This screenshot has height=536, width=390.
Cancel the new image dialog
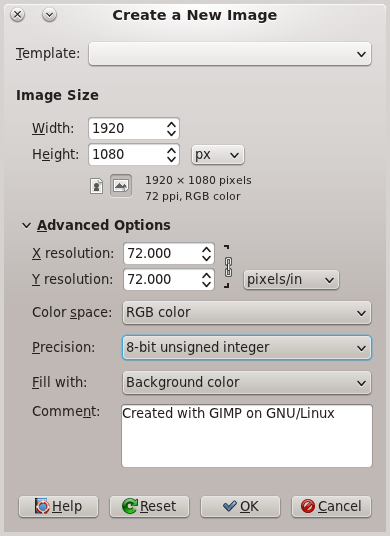(x=331, y=506)
